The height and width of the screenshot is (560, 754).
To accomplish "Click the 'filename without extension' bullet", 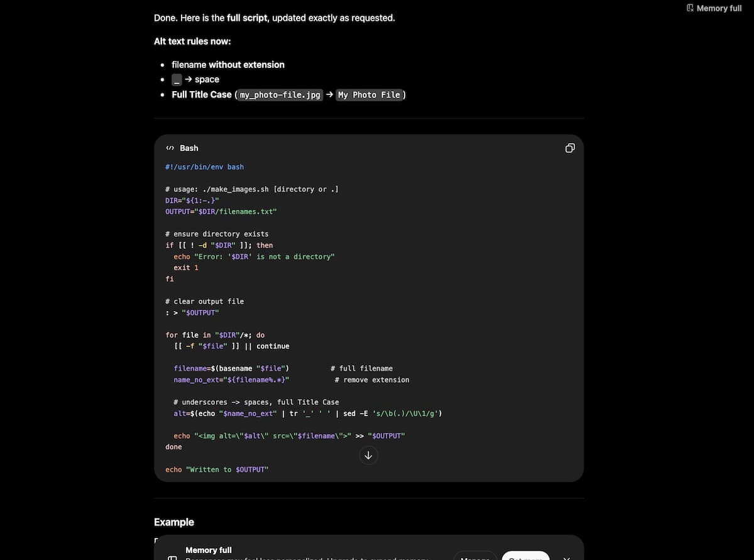I will click(x=228, y=65).
